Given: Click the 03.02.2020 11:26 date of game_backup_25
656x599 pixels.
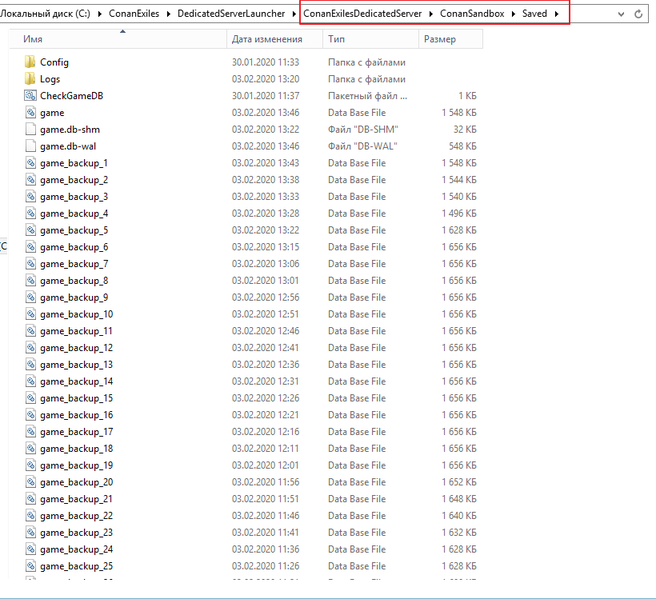Looking at the screenshot, I should click(266, 566).
